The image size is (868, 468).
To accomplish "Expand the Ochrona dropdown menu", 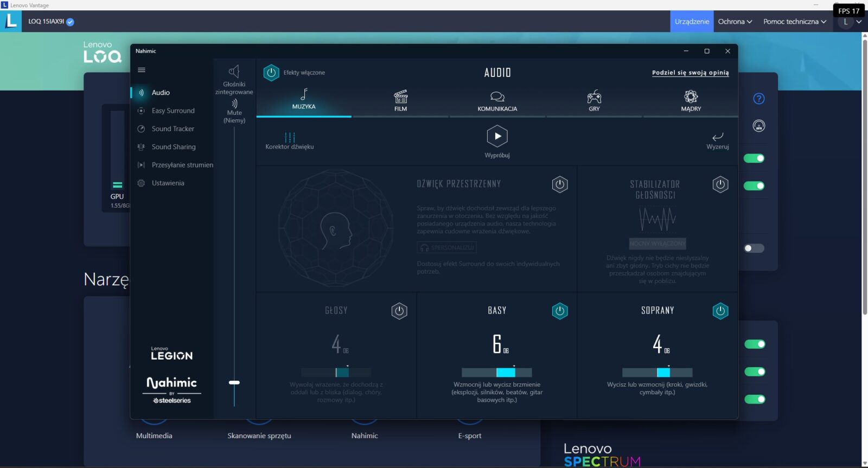I will click(x=735, y=22).
